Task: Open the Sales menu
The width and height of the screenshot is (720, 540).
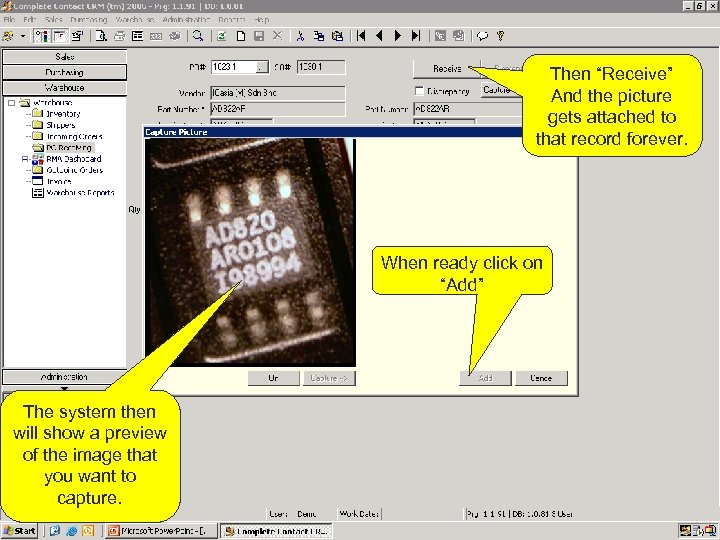Action: [x=53, y=20]
